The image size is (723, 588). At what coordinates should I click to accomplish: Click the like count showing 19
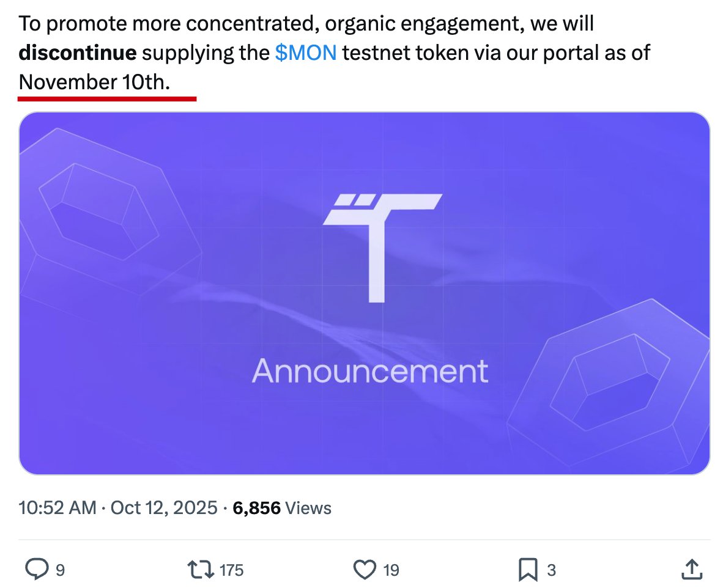pyautogui.click(x=391, y=570)
